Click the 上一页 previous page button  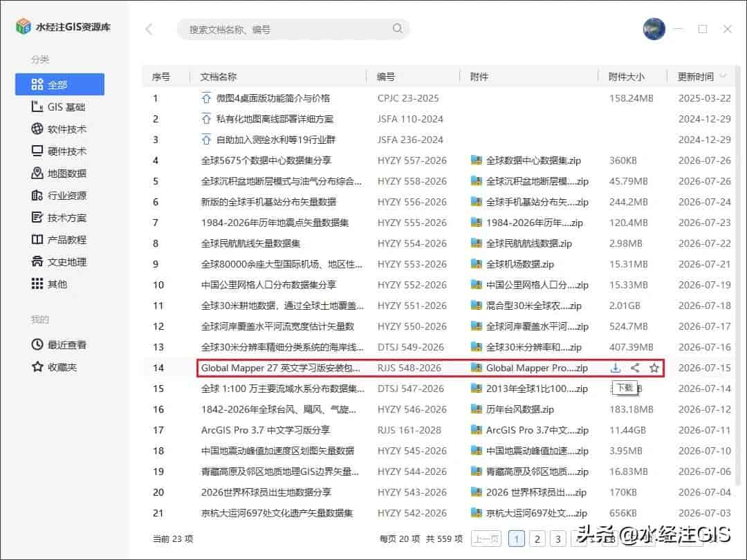486,539
